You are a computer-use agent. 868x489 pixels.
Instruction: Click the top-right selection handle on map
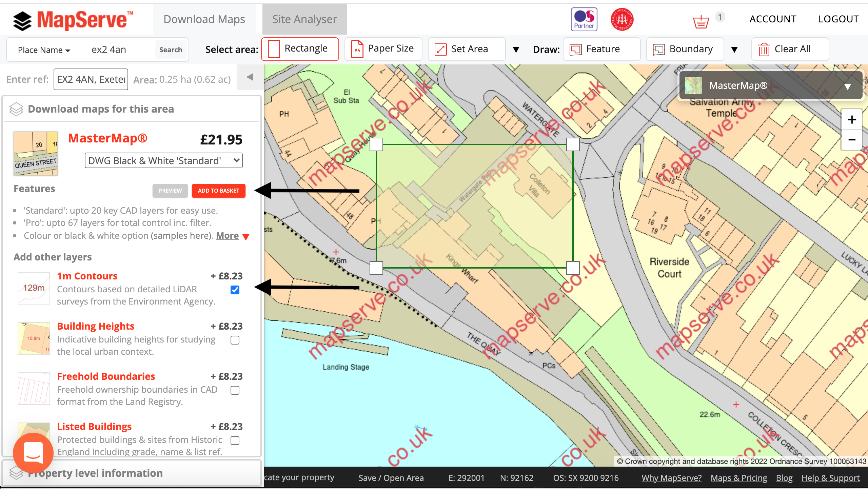pyautogui.click(x=573, y=145)
